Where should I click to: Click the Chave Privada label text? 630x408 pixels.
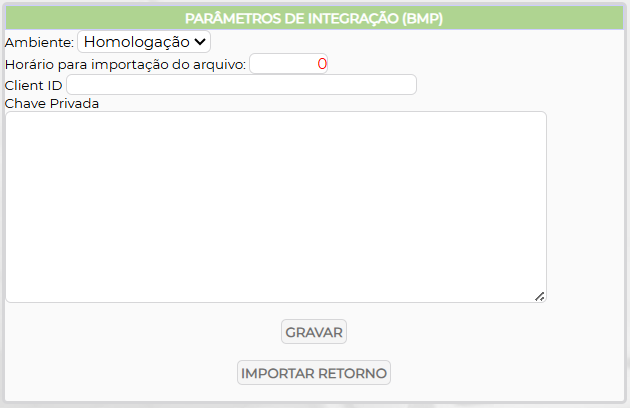tap(52, 102)
